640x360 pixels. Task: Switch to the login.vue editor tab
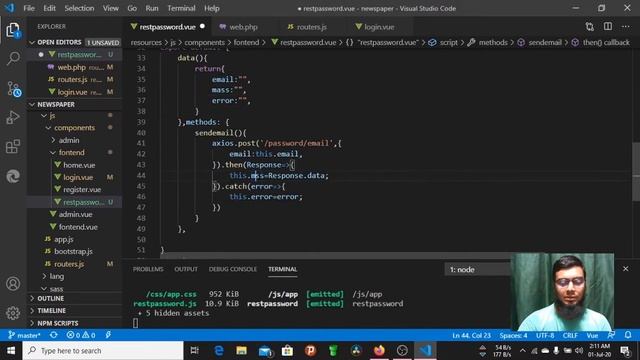379,27
